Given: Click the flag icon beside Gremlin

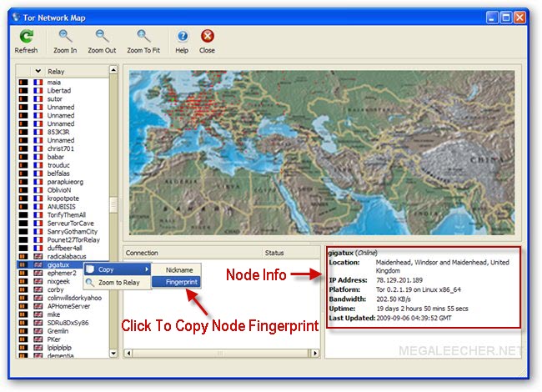Looking at the screenshot, I should [x=38, y=331].
